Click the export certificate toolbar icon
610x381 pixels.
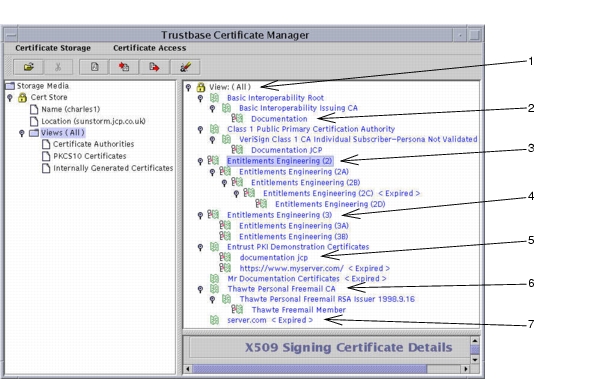point(154,67)
